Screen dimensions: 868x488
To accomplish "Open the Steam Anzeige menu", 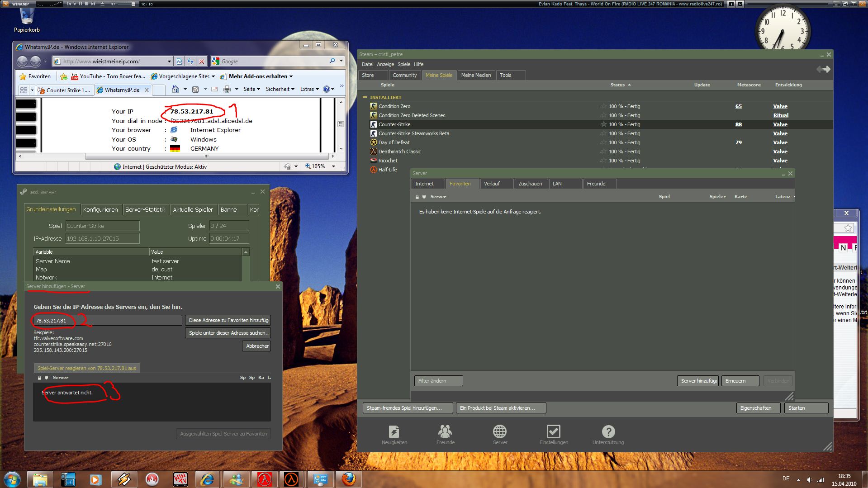I will coord(385,64).
